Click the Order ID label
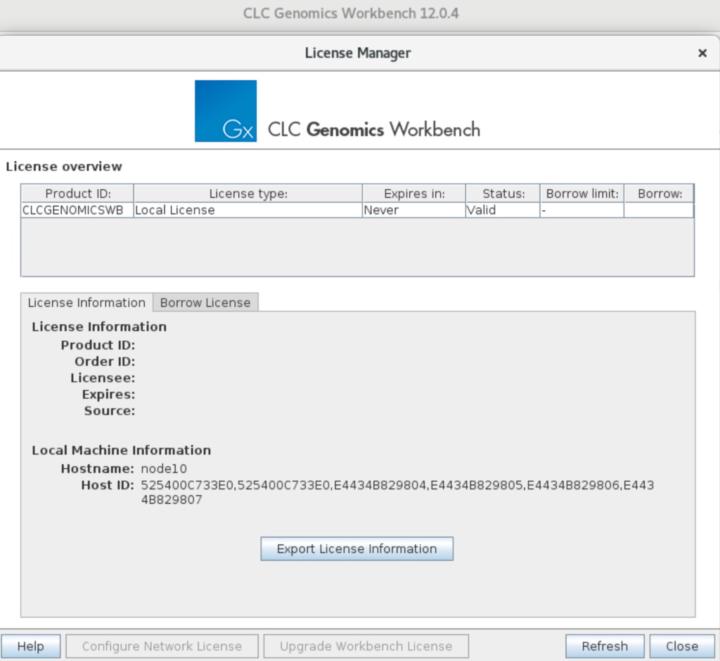The height and width of the screenshot is (661, 720). tap(105, 361)
